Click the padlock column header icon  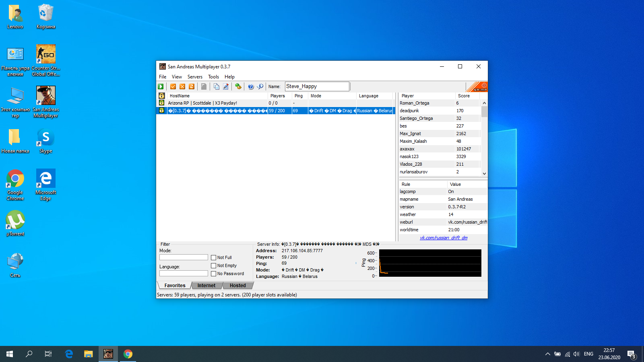[161, 96]
